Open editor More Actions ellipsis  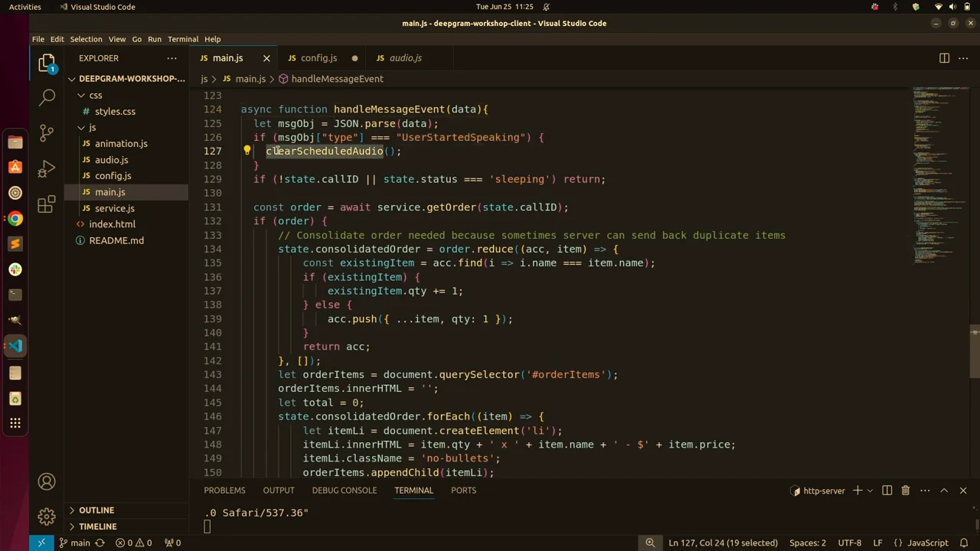[965, 58]
